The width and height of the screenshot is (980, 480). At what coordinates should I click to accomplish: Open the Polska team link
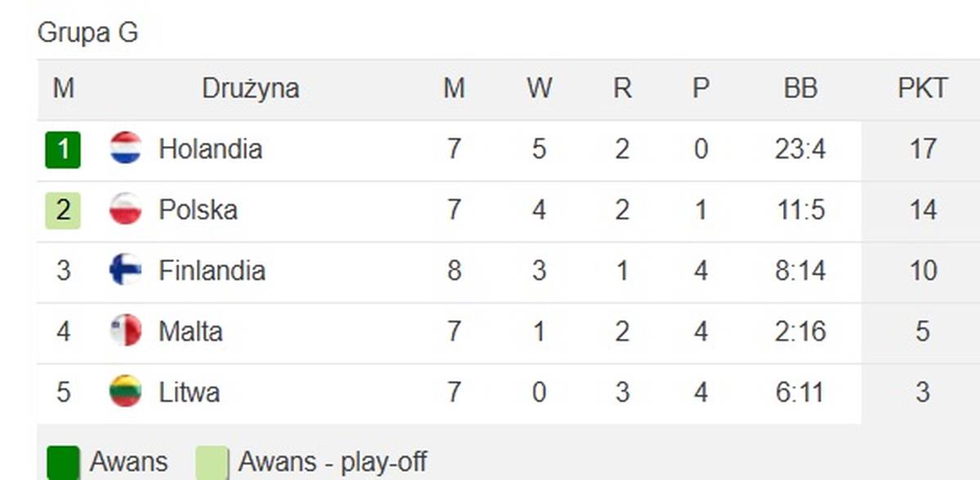click(x=198, y=210)
